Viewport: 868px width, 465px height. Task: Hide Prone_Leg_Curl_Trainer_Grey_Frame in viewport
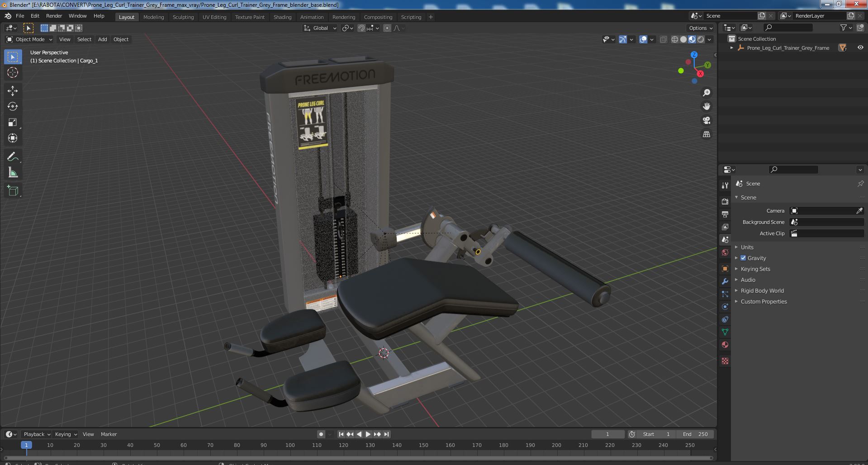(x=860, y=47)
